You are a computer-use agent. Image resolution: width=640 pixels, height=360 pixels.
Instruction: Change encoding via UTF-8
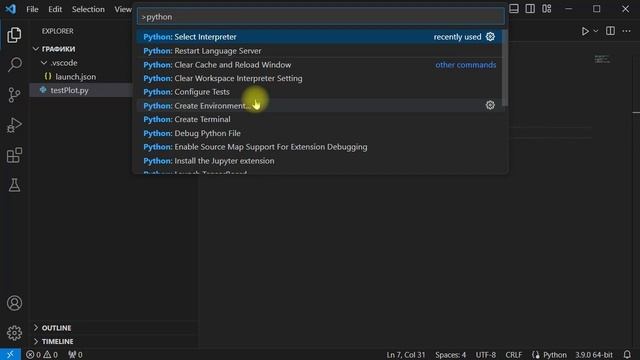[485, 355]
